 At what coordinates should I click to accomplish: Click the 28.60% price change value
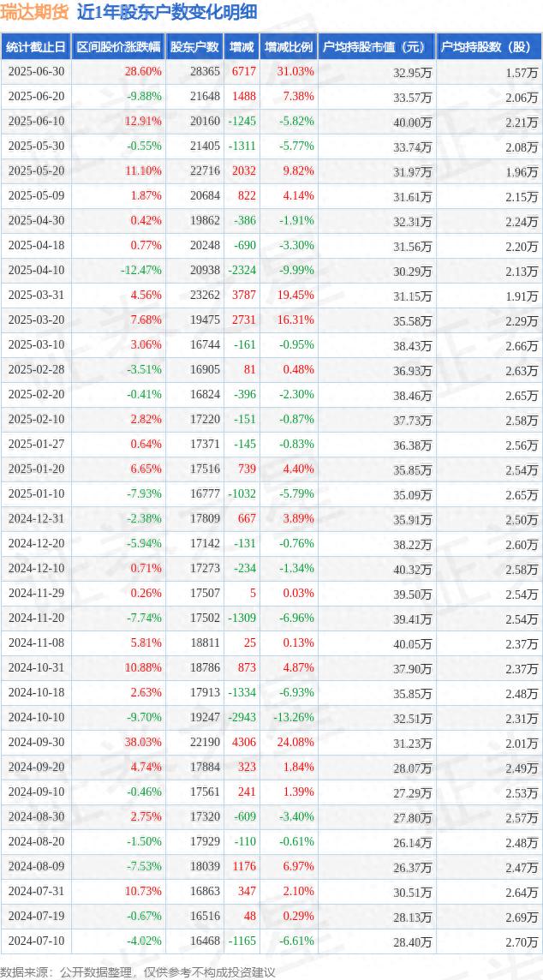tap(144, 72)
